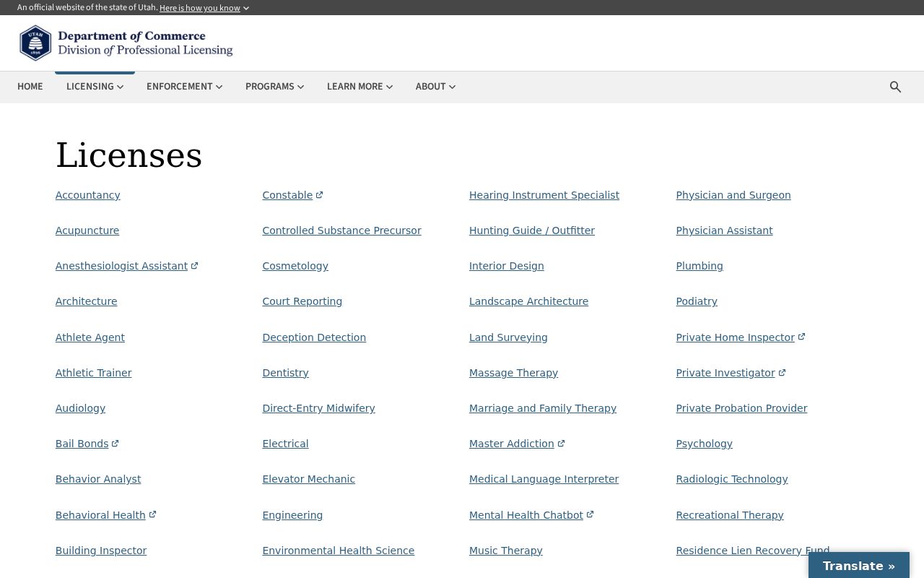Visit the Audiology license page

click(80, 408)
